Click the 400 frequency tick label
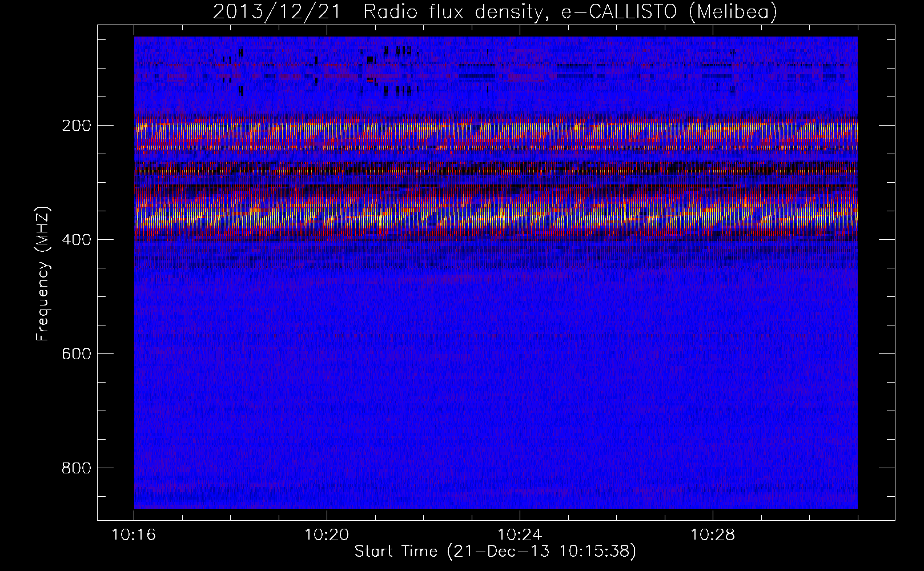 pyautogui.click(x=76, y=240)
